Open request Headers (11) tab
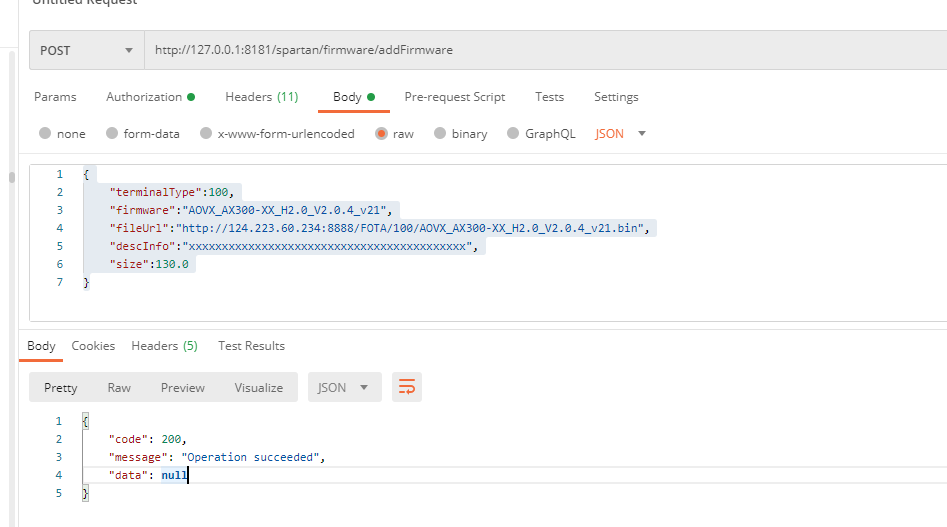The height and width of the screenshot is (527, 947). point(261,97)
